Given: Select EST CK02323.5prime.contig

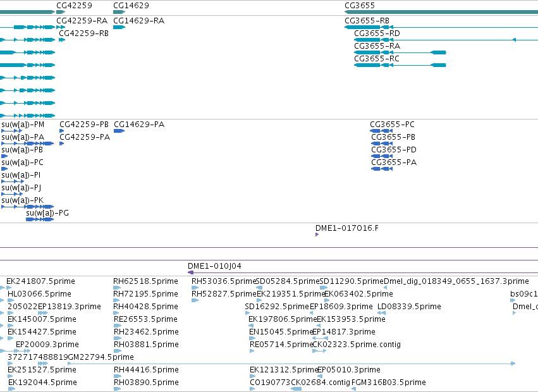Looking at the screenshot, I should (357, 345).
